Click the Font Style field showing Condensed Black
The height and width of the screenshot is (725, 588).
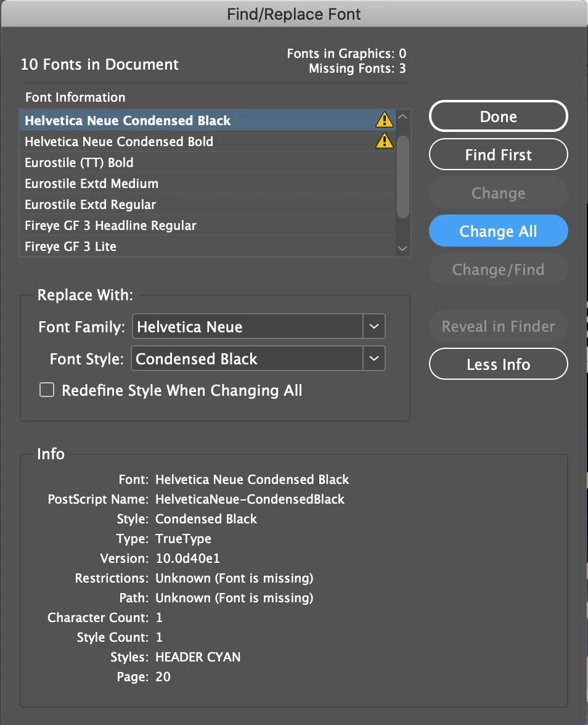click(x=247, y=358)
